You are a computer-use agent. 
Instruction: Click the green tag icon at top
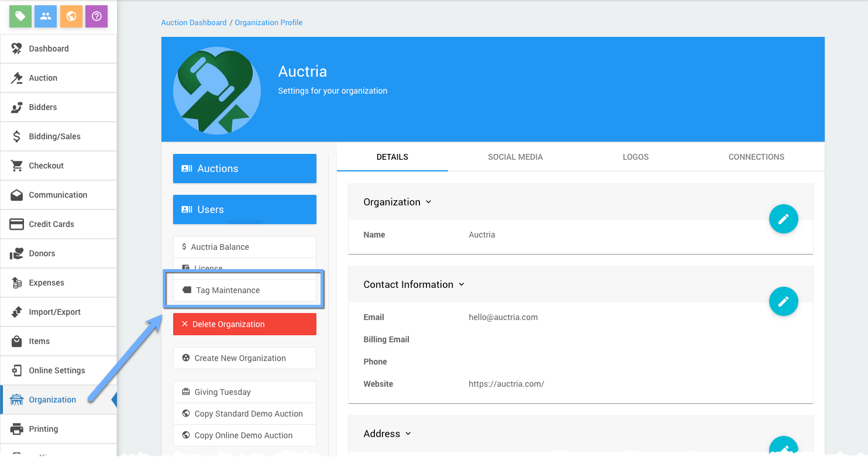pos(20,16)
